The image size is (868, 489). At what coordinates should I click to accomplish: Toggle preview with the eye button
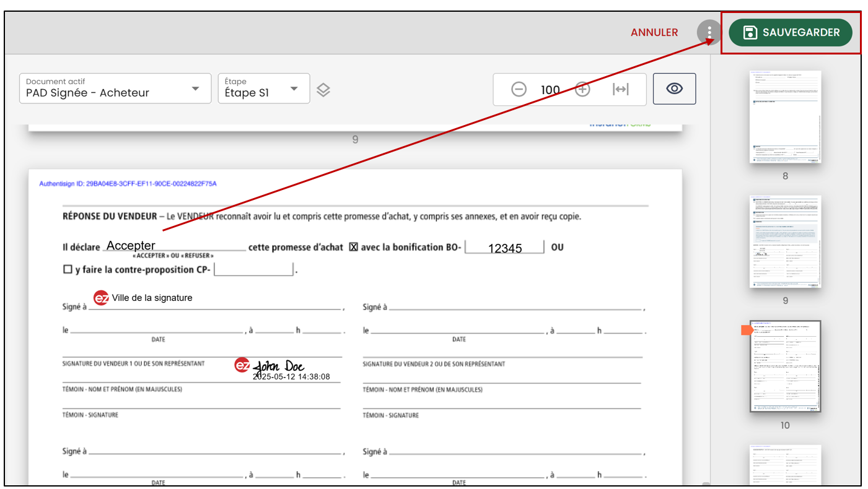675,89
